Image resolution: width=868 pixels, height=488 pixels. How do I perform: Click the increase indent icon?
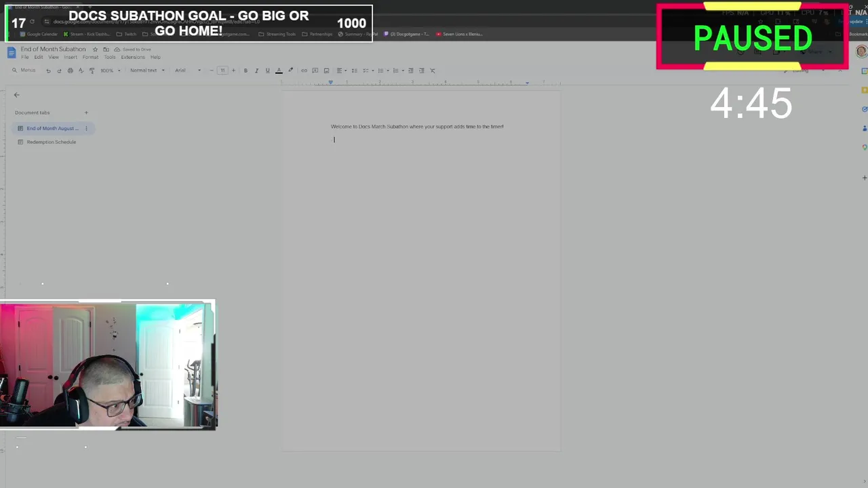coord(421,70)
